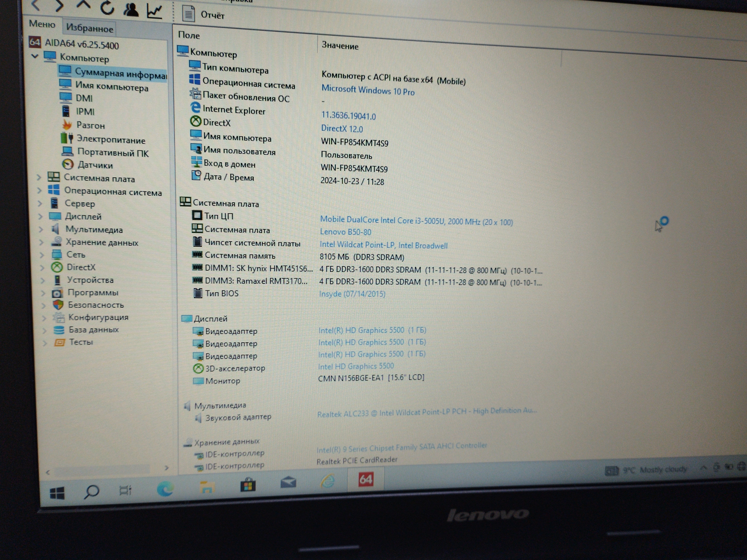Click the Отчёт report button

[x=203, y=14]
